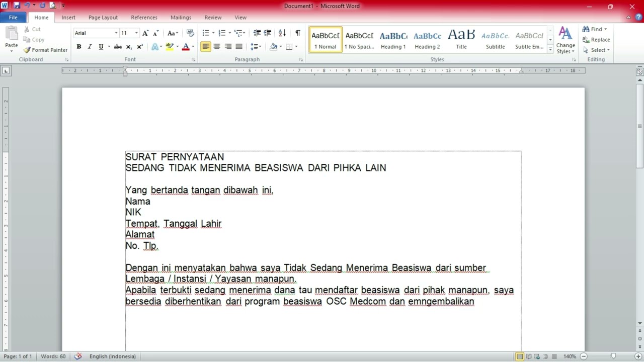Click the Increase Indent icon
644x362 pixels.
268,33
